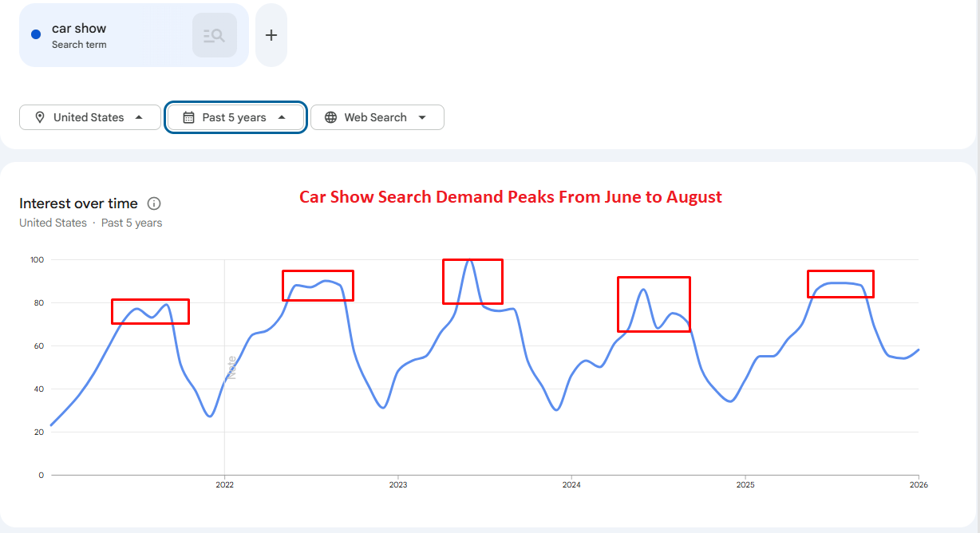Screen dimensions: 980x533
Task: Click the calendar icon in date filter
Action: [189, 117]
